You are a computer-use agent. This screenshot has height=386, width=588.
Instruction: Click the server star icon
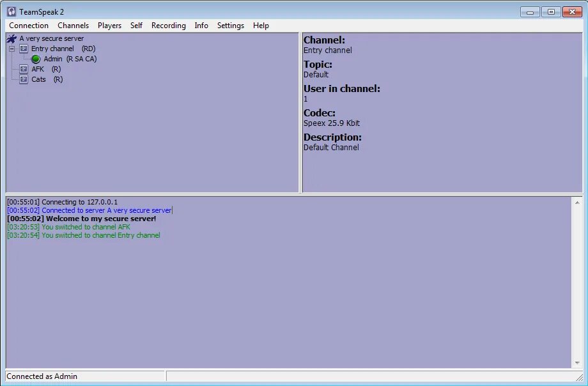(12, 38)
